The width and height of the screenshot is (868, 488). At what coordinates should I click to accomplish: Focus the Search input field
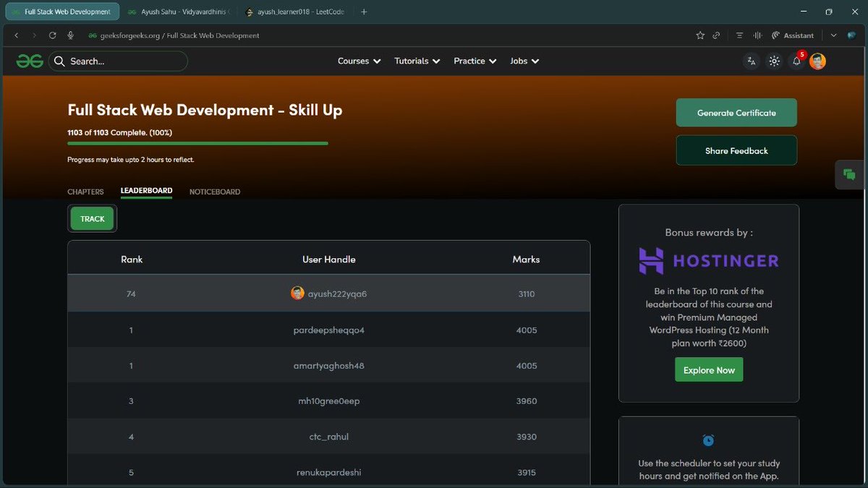[x=118, y=61]
